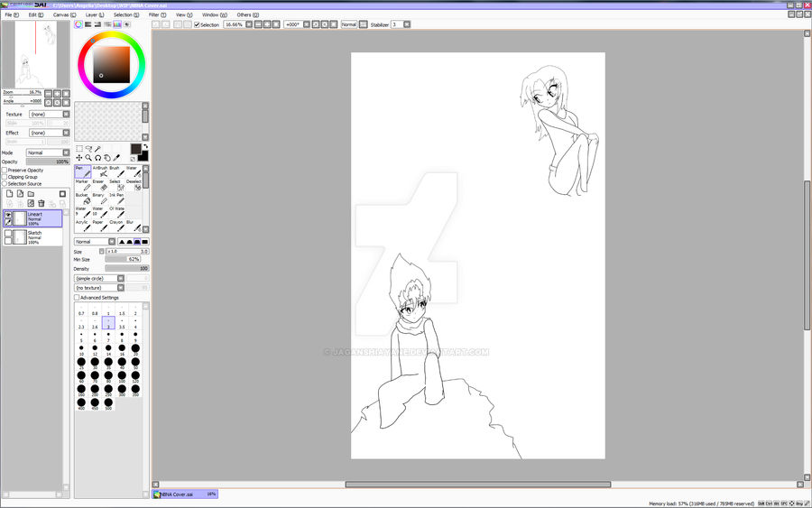The width and height of the screenshot is (812, 508).
Task: Choose brush size 10 preset
Action: tap(81, 350)
